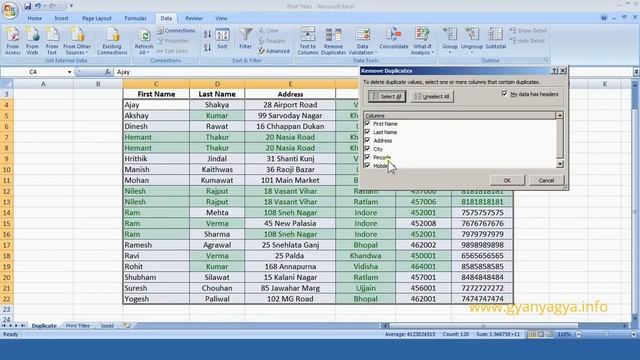This screenshot has height=360, width=640.
Task: Open the Duplicate sheet tab
Action: (x=44, y=326)
